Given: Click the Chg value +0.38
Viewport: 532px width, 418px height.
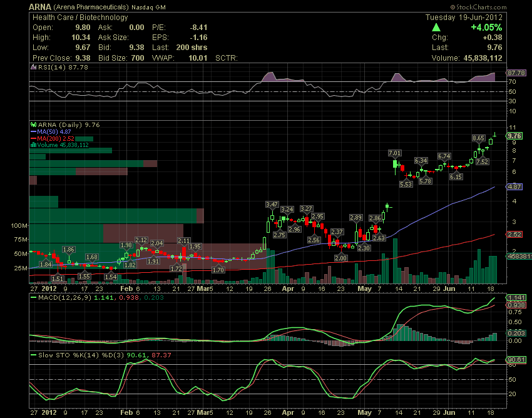Looking at the screenshot, I should click(x=493, y=38).
